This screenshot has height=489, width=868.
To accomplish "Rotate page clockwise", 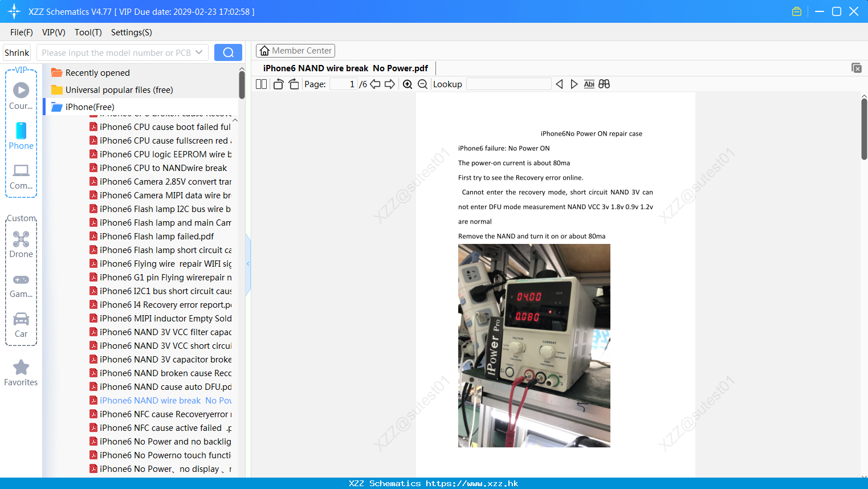I will pos(294,84).
